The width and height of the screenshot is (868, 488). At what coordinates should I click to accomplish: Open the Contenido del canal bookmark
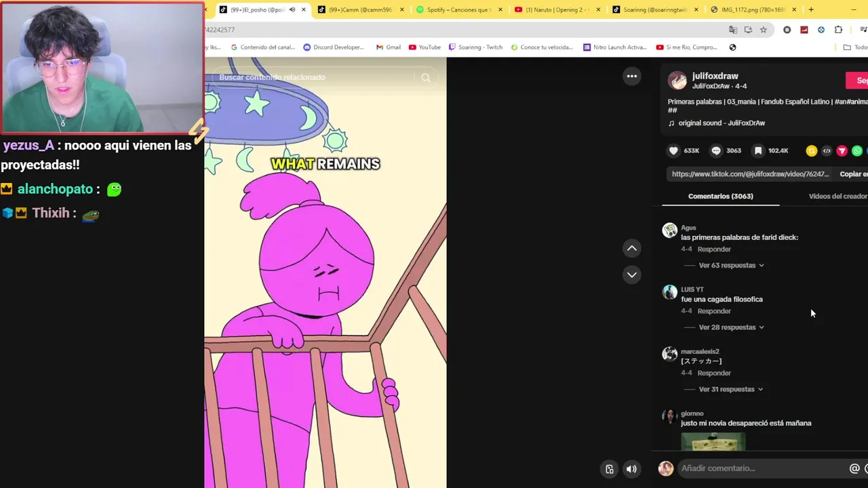pyautogui.click(x=263, y=47)
